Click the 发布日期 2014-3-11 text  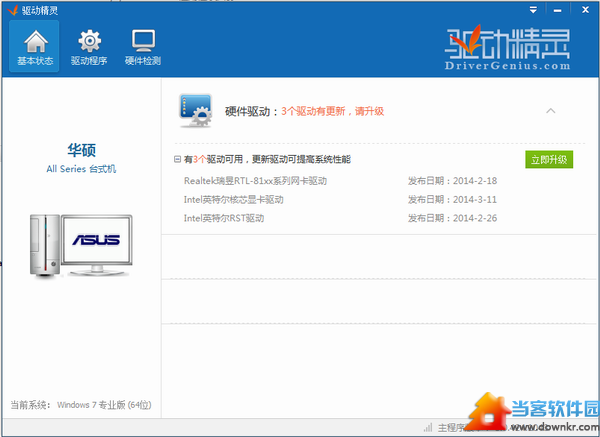click(452, 200)
